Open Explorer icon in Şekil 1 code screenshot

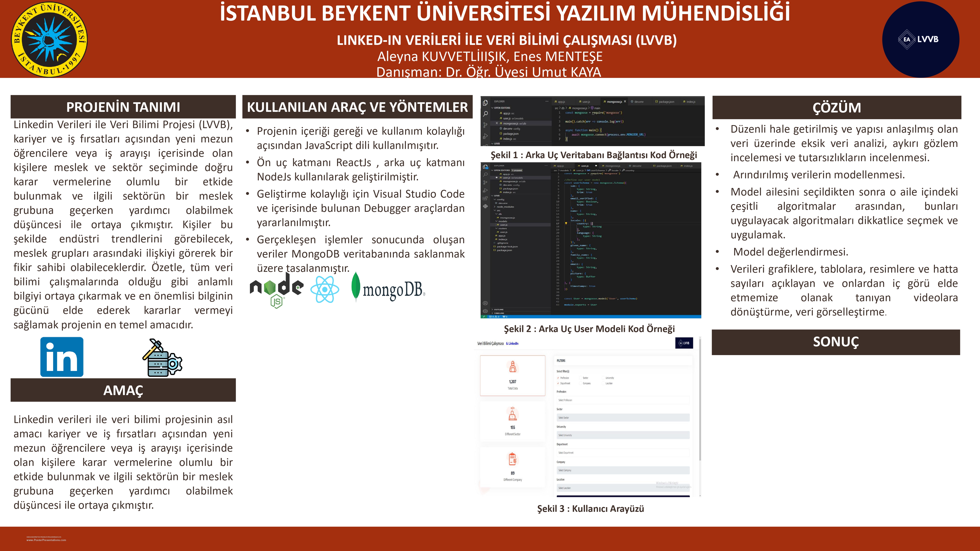tap(486, 103)
